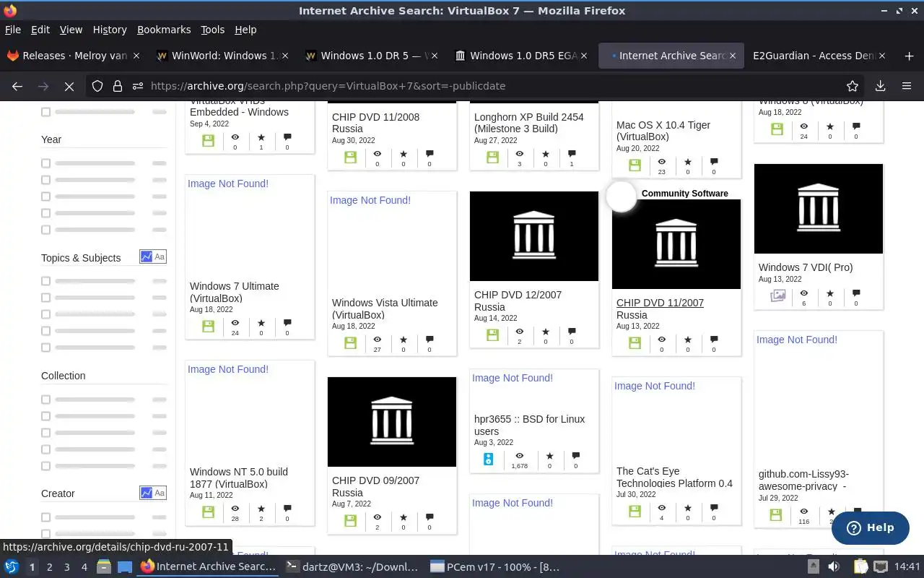Click floppy icon on github.com-Lissy93 card
Screen dimensions: 924x578
776,515
